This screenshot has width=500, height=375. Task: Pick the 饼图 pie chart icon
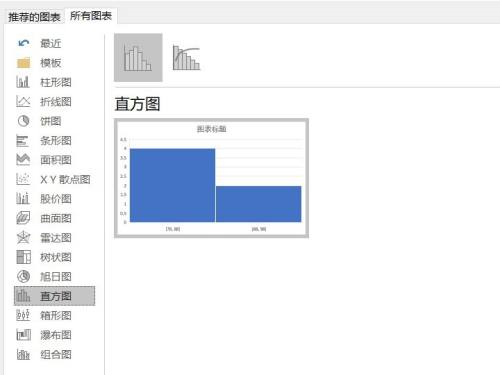coord(23,121)
